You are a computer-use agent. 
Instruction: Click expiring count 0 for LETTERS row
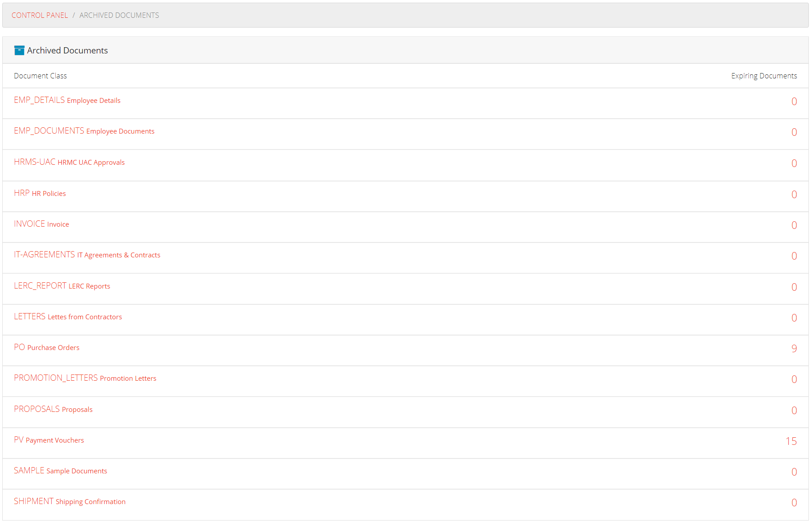794,318
